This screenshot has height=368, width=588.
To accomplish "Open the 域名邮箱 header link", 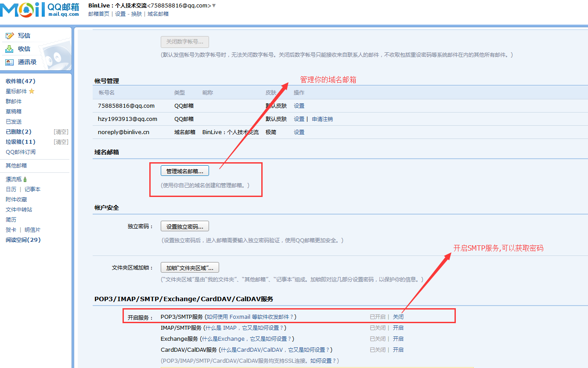I will coord(158,14).
